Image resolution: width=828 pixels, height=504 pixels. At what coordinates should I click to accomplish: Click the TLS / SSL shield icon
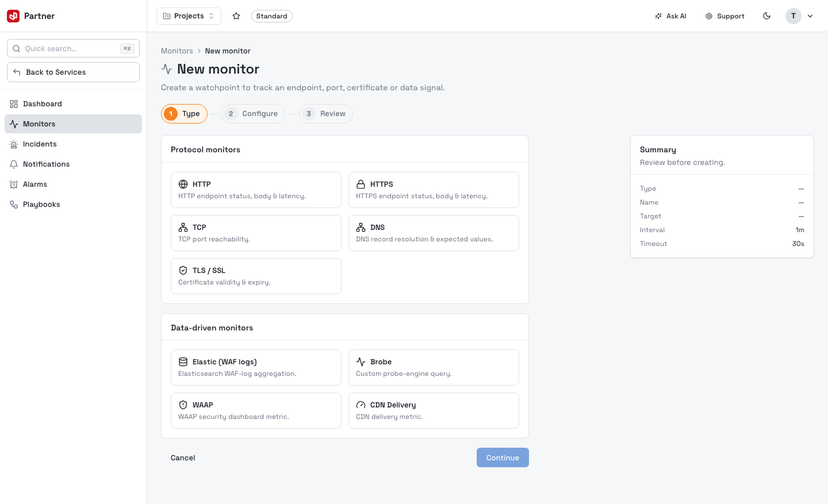(x=183, y=270)
